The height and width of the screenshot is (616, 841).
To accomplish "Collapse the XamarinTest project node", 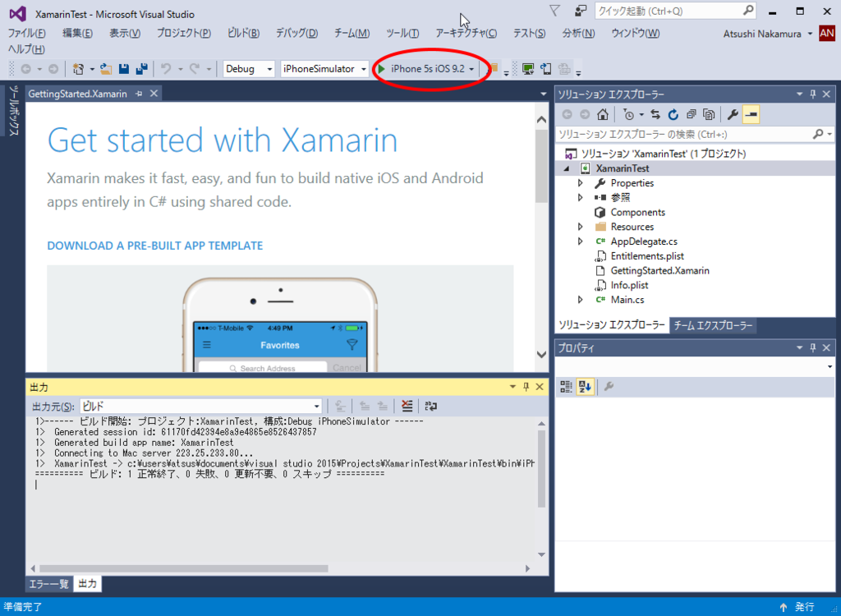I will 567,168.
